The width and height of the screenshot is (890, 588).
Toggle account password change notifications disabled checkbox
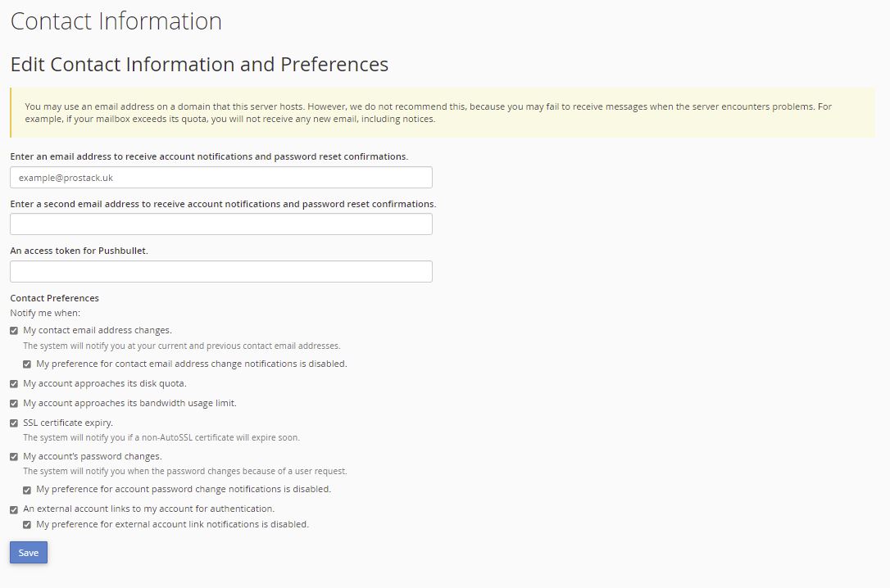tap(27, 490)
